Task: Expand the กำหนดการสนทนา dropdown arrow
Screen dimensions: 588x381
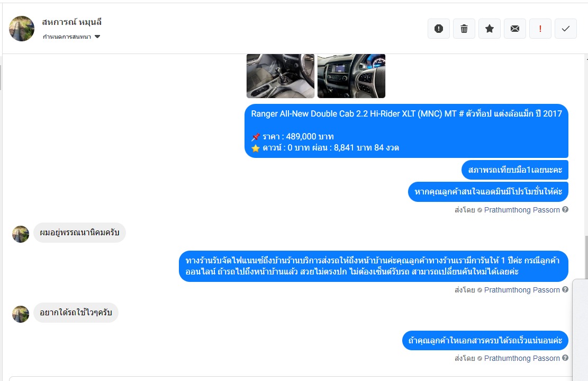Action: (x=97, y=37)
